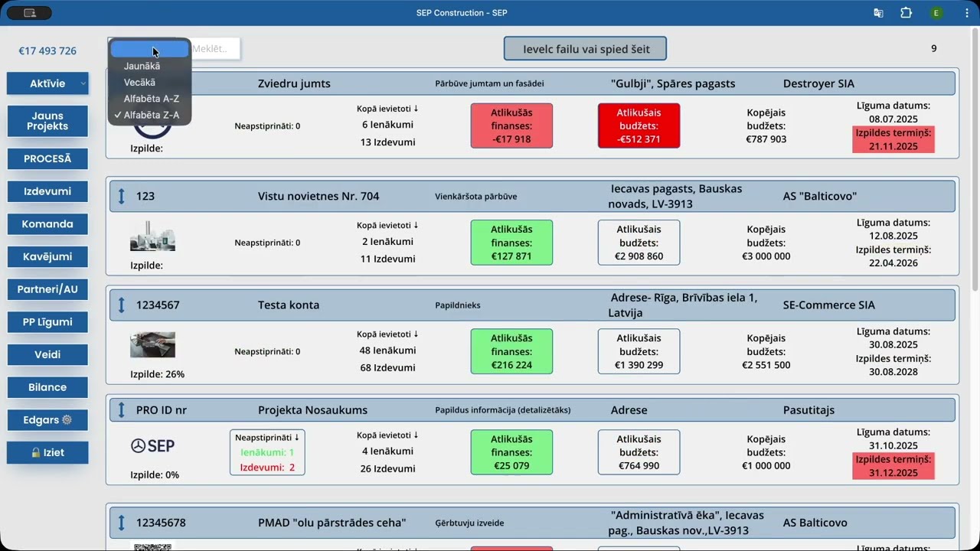Image resolution: width=980 pixels, height=551 pixels.
Task: Click the dark pill icon at top left
Action: pos(29,13)
